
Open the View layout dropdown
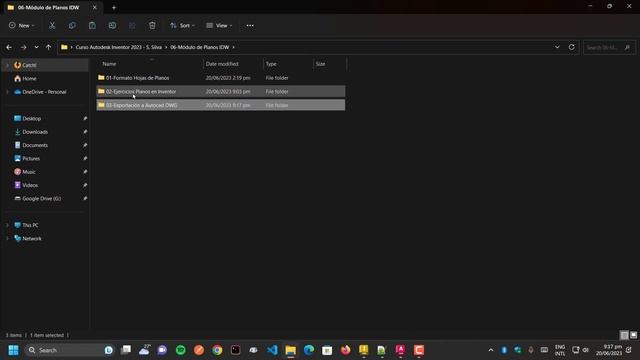[x=219, y=25]
